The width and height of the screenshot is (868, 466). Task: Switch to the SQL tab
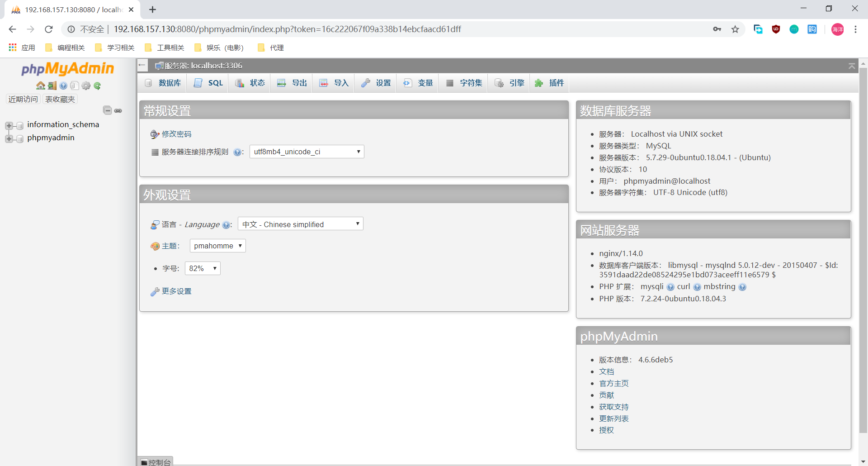click(x=208, y=83)
